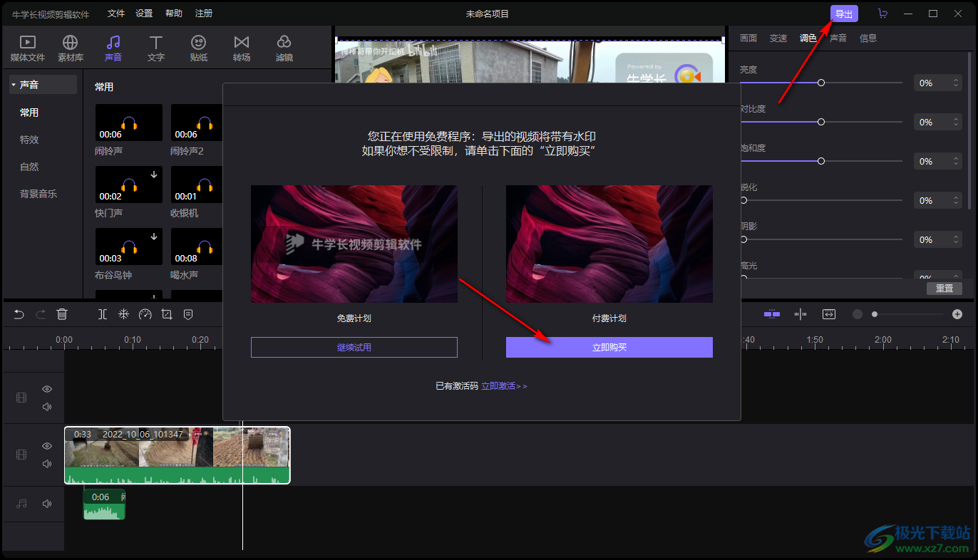Open the 帮助 menu
The width and height of the screenshot is (978, 560).
pos(173,14)
